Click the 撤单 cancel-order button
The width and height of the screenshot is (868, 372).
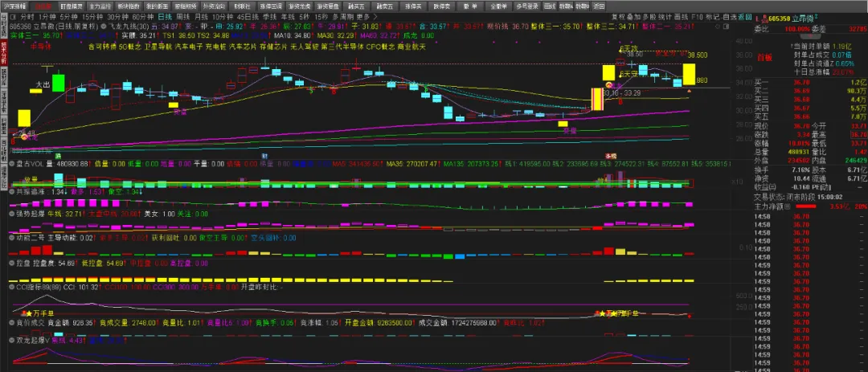pos(471,6)
